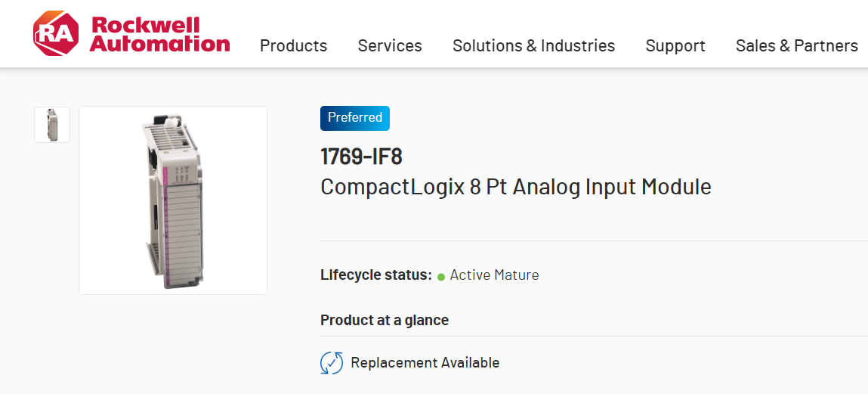Viewport: 868px width, 394px height.
Task: Click the Lifecycle status label
Action: click(x=376, y=275)
